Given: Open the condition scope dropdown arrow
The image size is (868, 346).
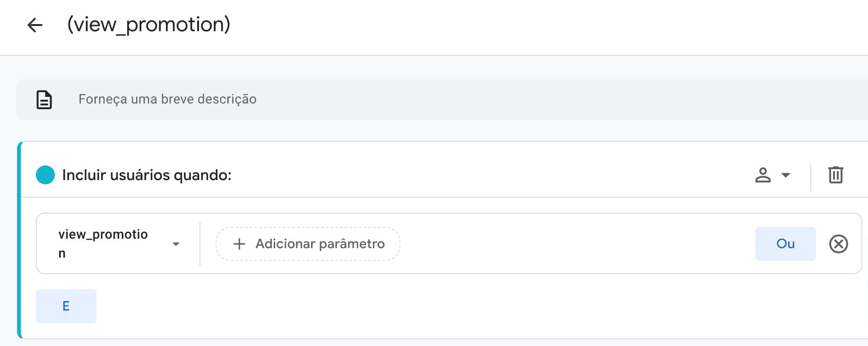Looking at the screenshot, I should pos(786,175).
